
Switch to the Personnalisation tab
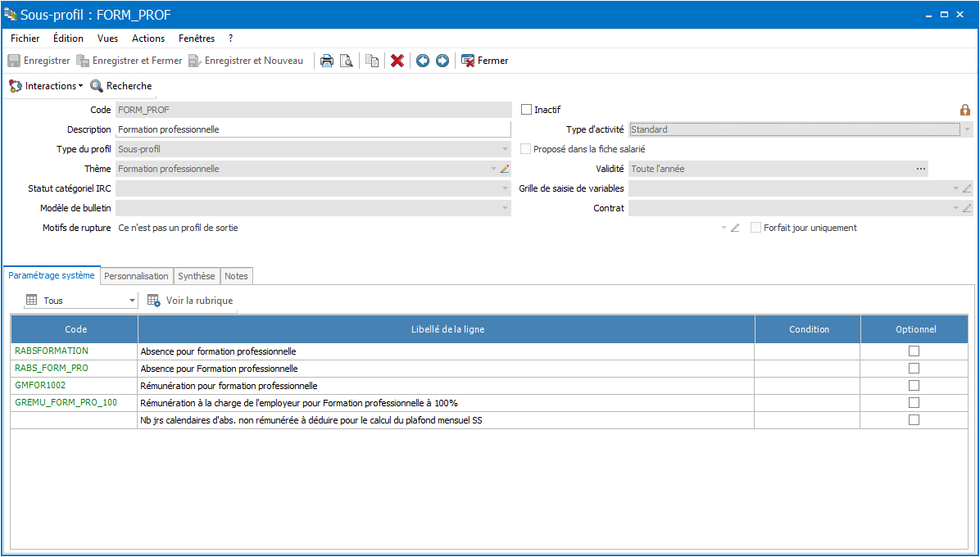pyautogui.click(x=136, y=276)
